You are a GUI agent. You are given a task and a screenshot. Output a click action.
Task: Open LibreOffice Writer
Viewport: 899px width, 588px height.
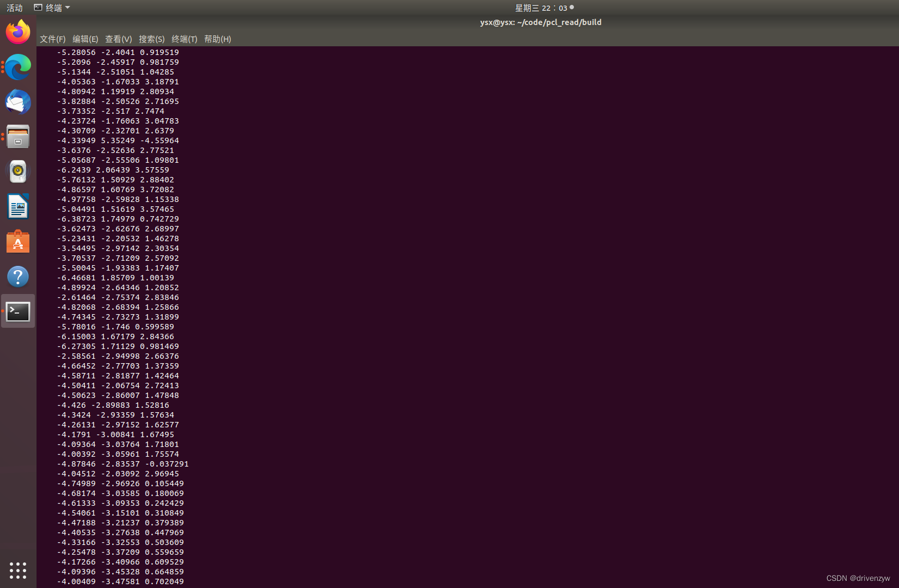18,206
